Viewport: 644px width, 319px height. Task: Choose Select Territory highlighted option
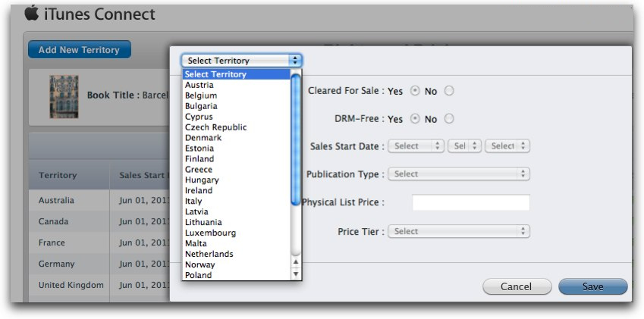tap(237, 74)
